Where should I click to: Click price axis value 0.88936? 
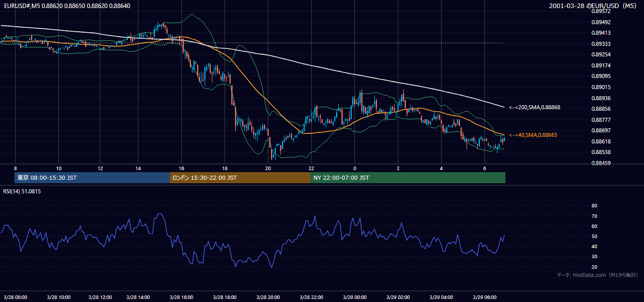(x=601, y=98)
